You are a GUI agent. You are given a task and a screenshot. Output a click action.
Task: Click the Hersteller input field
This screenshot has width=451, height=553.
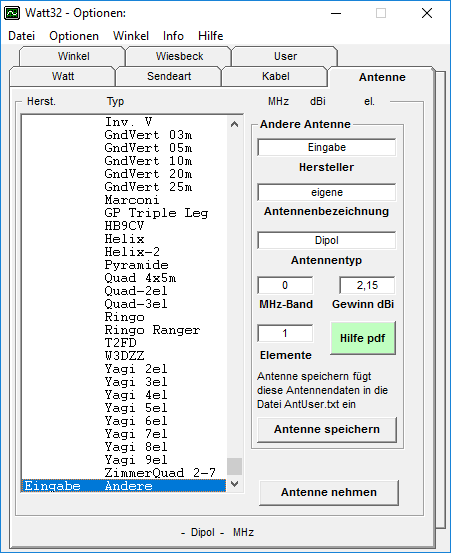coord(327,147)
